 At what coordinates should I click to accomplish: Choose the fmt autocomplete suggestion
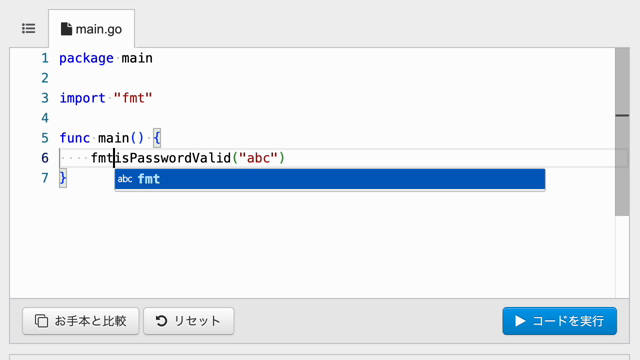[330, 179]
